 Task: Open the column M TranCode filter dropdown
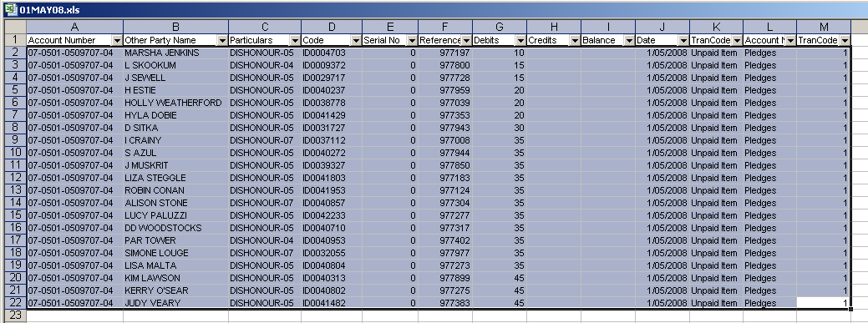(x=845, y=40)
